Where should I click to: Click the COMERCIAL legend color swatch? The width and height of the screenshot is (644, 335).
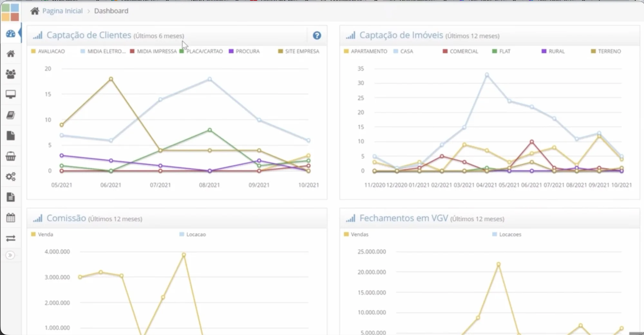(x=445, y=51)
